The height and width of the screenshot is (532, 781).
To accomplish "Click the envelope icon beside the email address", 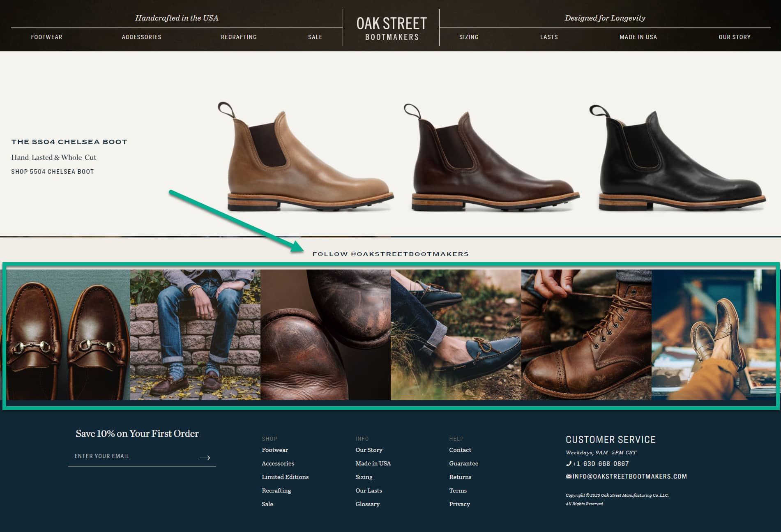I will coord(569,477).
